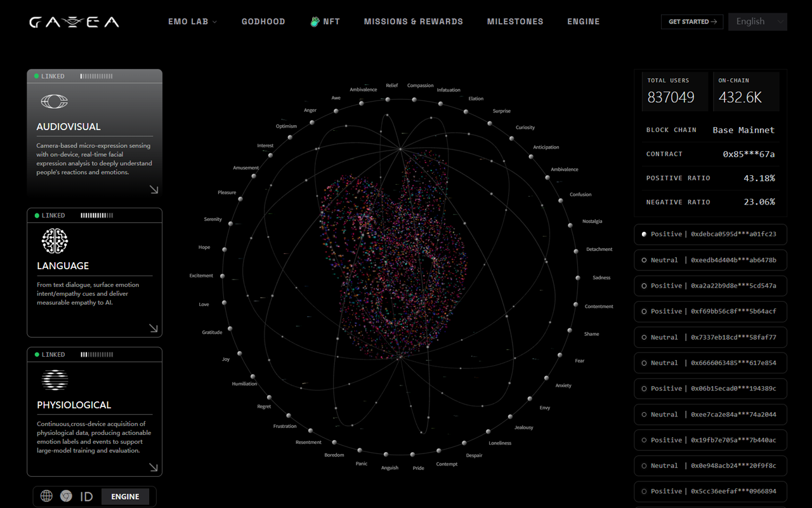Click the green LINKED dot on Audiovisual card
The height and width of the screenshot is (508, 812).
pos(37,76)
